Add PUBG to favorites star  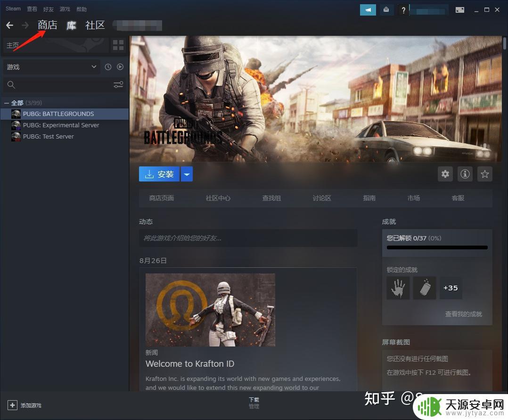(x=484, y=174)
